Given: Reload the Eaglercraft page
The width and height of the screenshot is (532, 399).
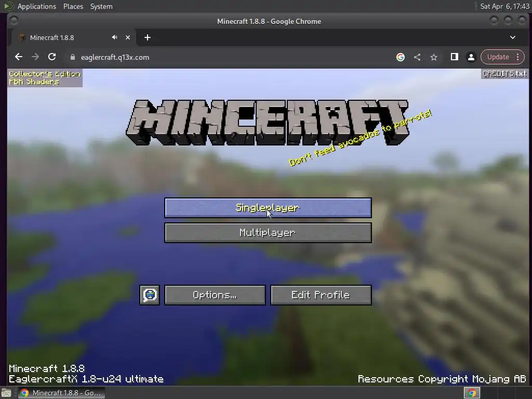Looking at the screenshot, I should tap(52, 57).
